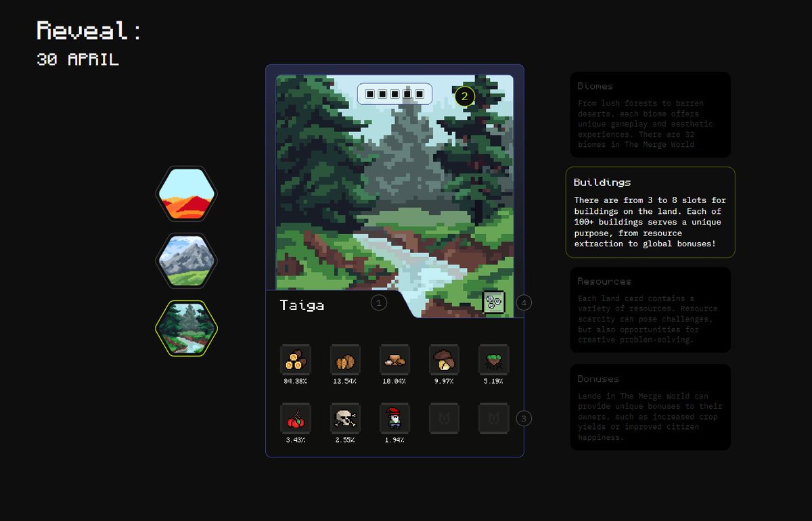Click the flat mushrooms resource icon (10.04%)
812x521 pixels.
click(394, 359)
